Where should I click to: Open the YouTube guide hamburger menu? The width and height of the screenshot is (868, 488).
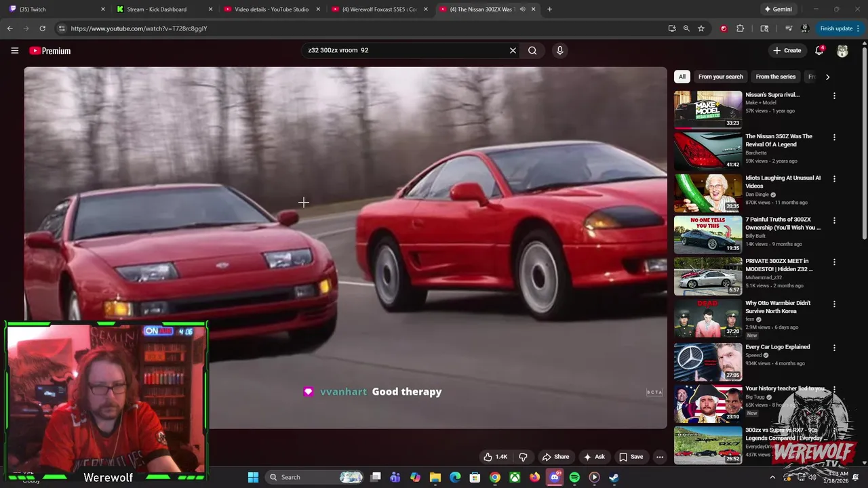pos(14,50)
